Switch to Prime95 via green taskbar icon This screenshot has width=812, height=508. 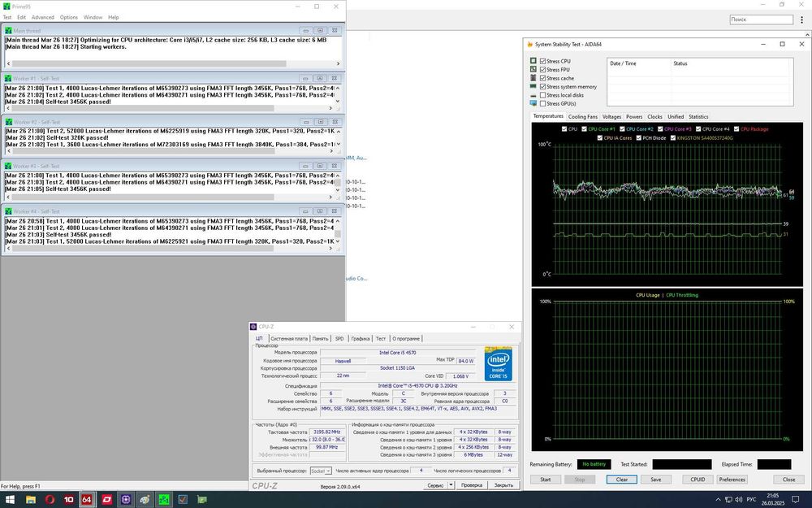(164, 499)
